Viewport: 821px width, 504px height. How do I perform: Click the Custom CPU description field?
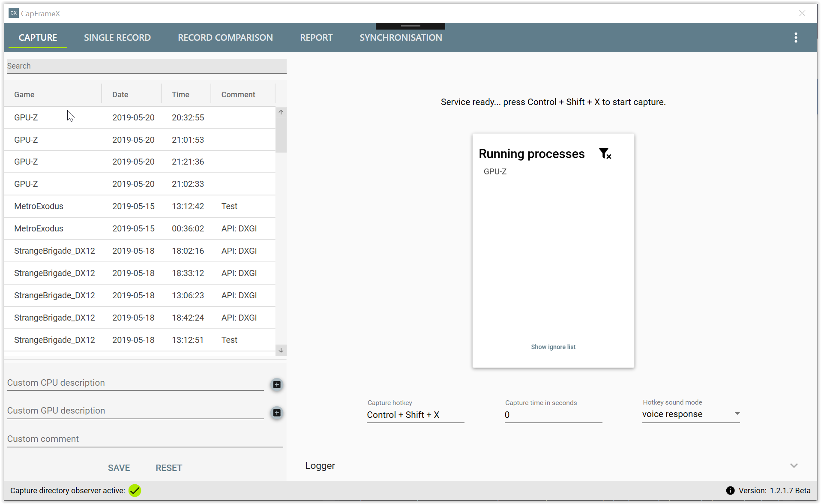click(x=135, y=383)
